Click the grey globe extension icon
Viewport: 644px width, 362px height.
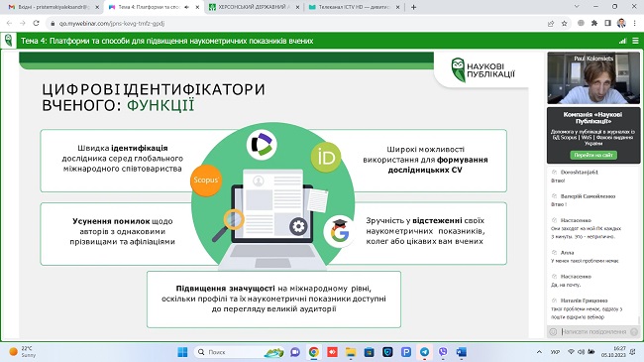click(581, 24)
